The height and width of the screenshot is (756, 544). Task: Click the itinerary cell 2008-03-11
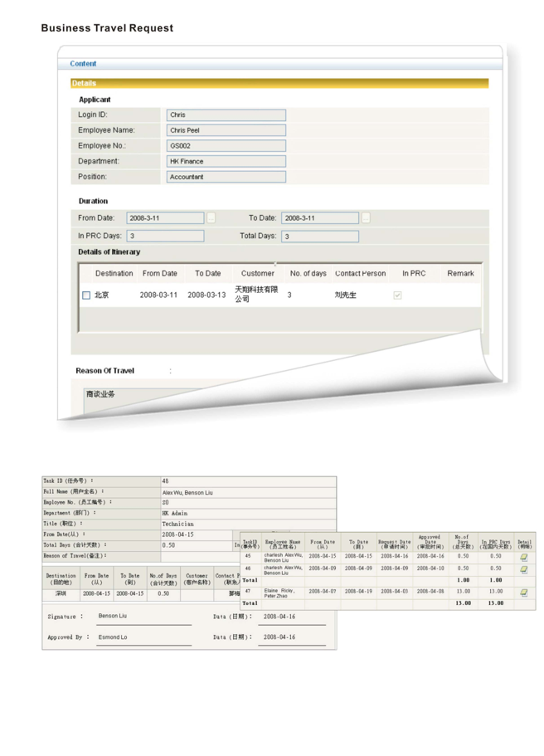point(158,295)
